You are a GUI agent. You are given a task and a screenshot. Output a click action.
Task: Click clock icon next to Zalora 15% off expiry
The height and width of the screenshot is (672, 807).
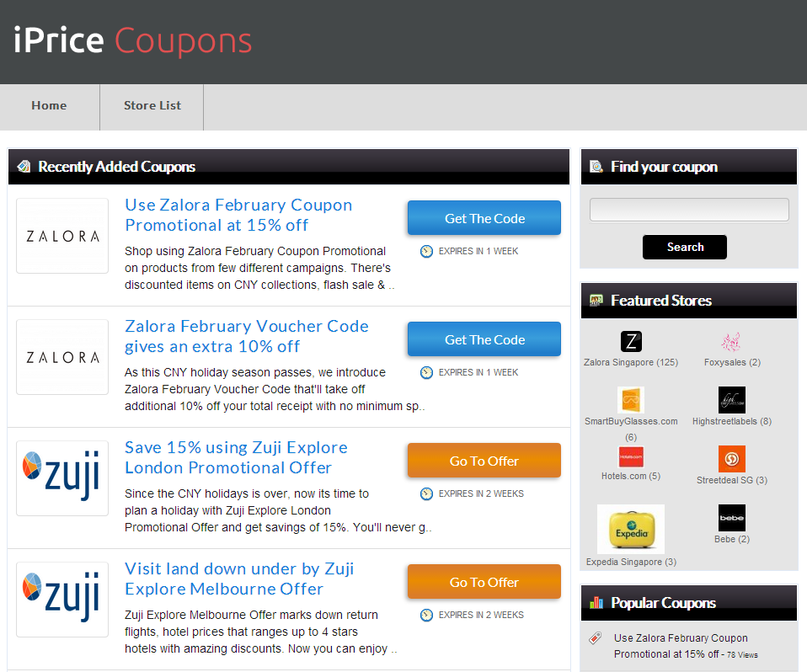click(426, 251)
